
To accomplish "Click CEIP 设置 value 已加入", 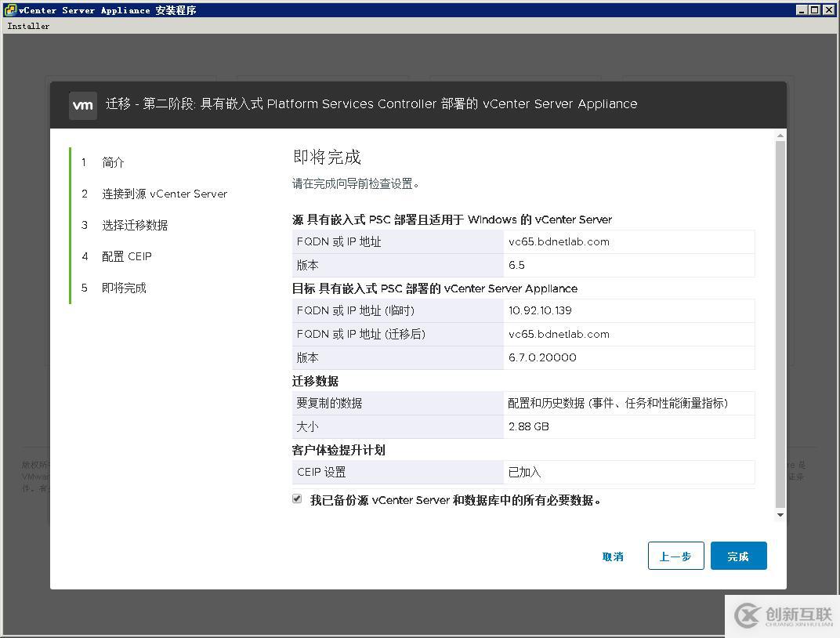I will [524, 472].
